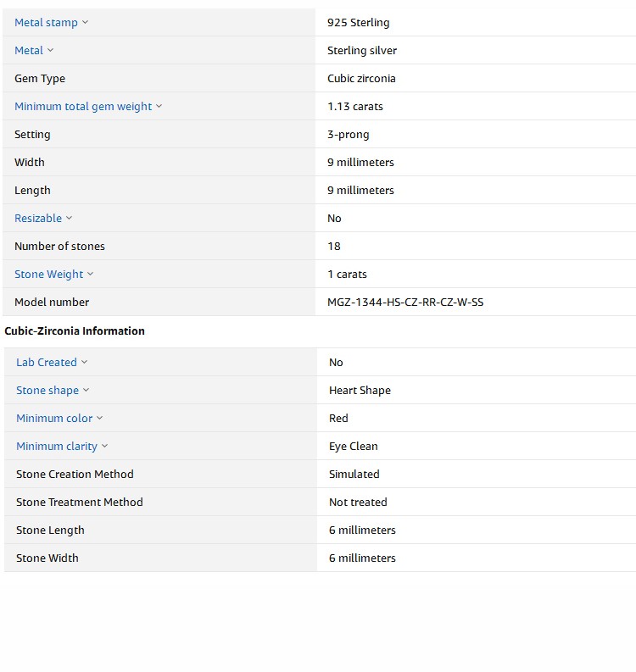The width and height of the screenshot is (636, 672).
Task: Click the Metal stamp link
Action: tap(46, 23)
